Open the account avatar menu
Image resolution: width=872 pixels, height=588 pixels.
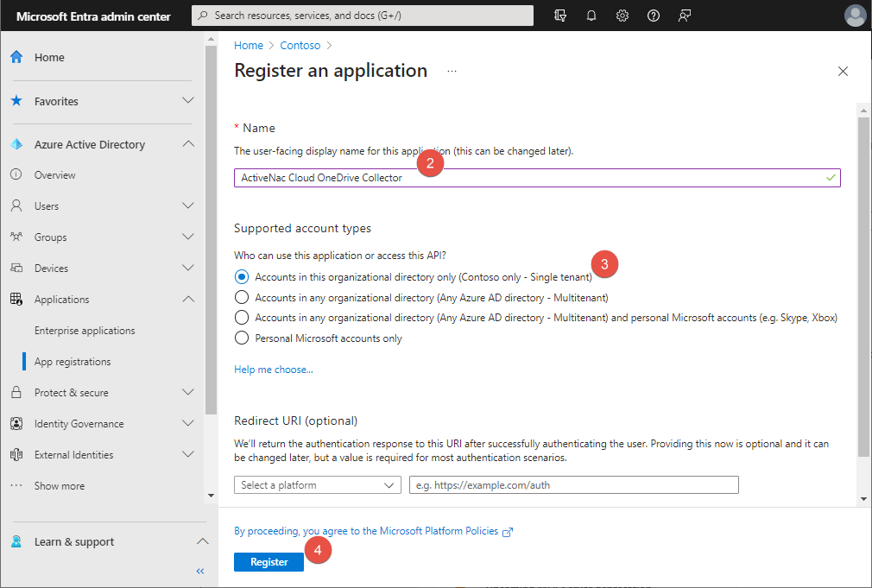click(855, 15)
